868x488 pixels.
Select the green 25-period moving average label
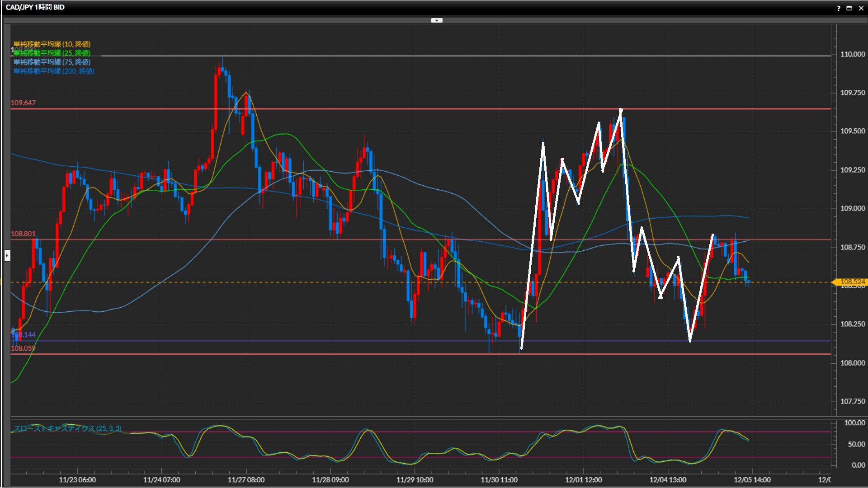[x=52, y=53]
